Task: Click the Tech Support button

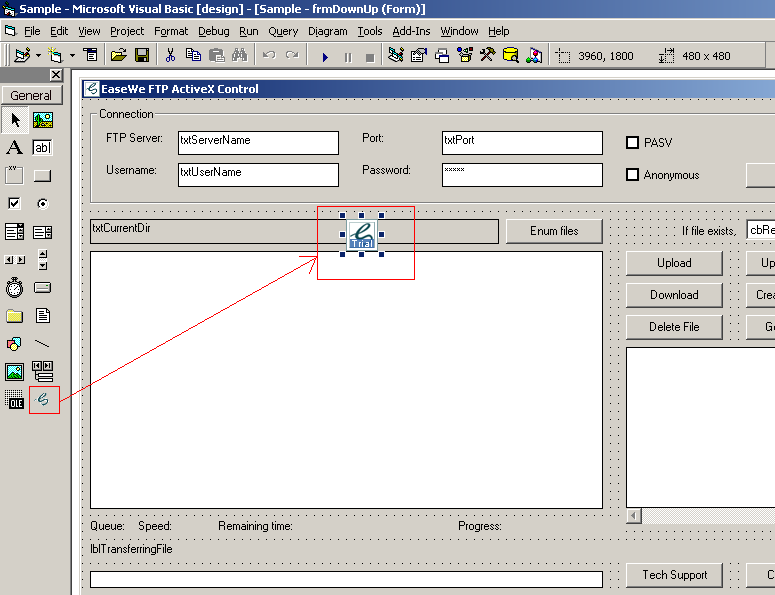Action: pyautogui.click(x=674, y=575)
